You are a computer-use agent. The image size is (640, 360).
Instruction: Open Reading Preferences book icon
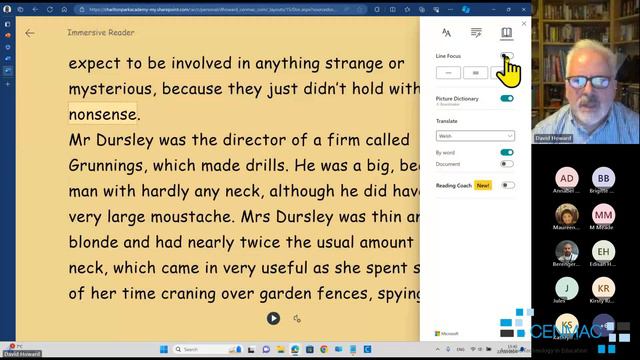click(507, 33)
